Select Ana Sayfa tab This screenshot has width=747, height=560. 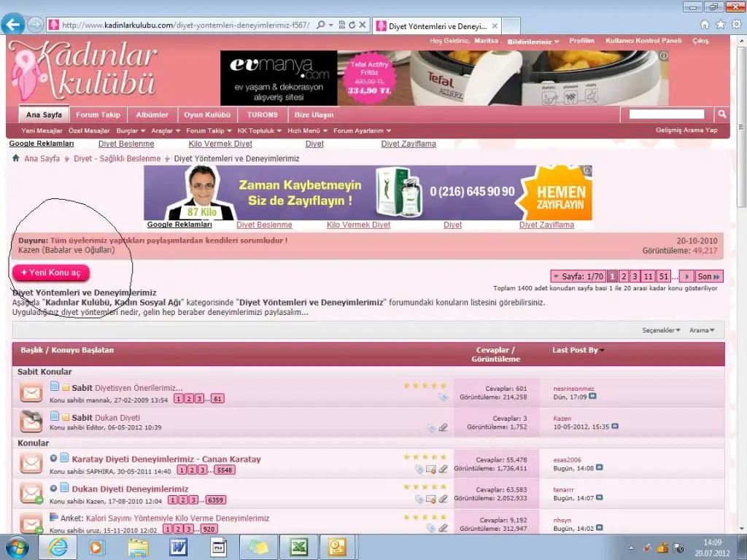pyautogui.click(x=44, y=114)
